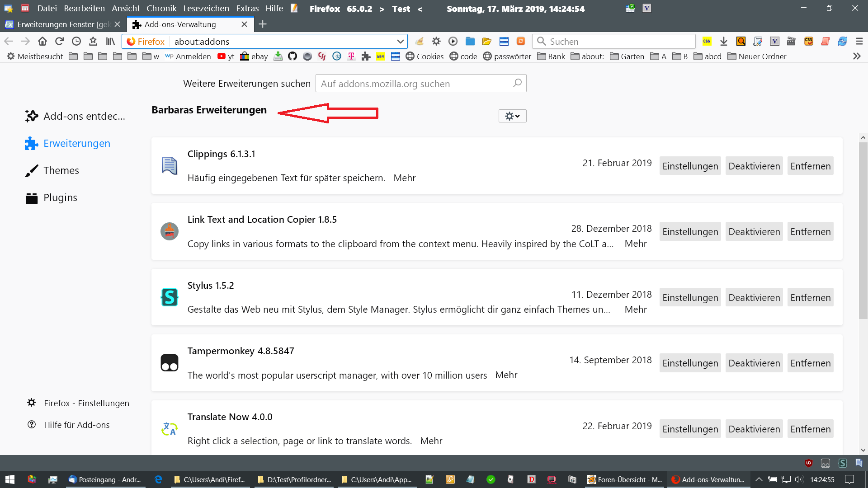Image resolution: width=868 pixels, height=488 pixels.
Task: Deactivate the Stylus extension
Action: click(x=754, y=297)
